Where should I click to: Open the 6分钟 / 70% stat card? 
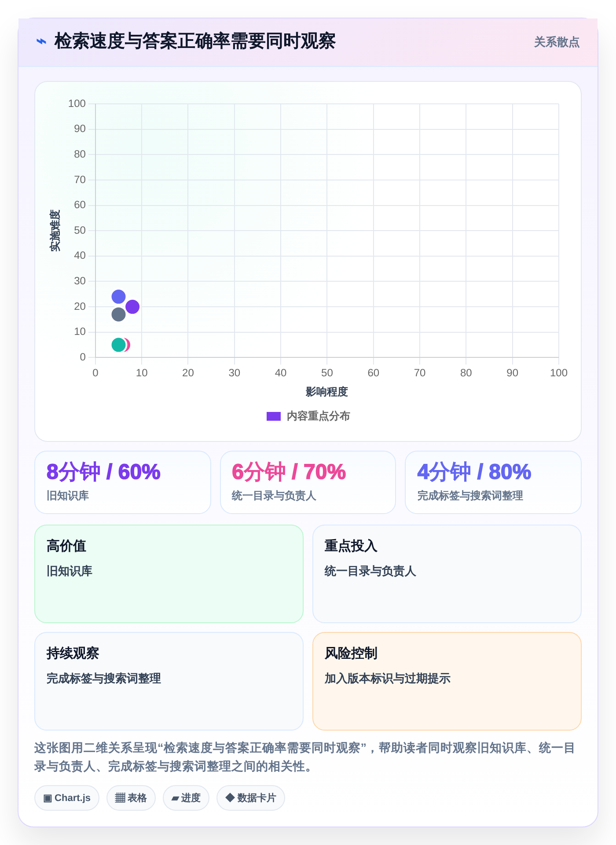[x=308, y=482]
